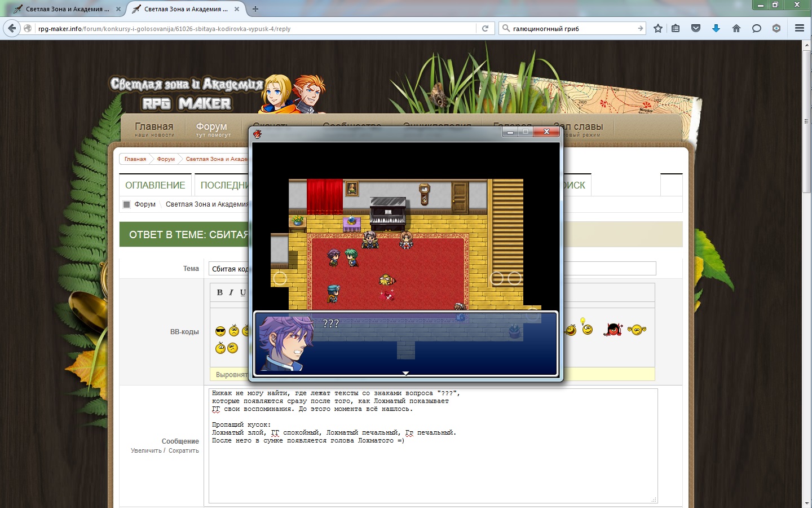Click the scrollbar up arrow
Viewport: 812px width, 508px height.
(807, 45)
